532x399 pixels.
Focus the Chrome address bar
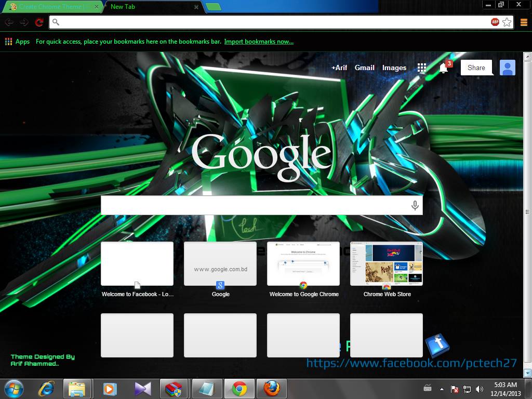click(271, 22)
